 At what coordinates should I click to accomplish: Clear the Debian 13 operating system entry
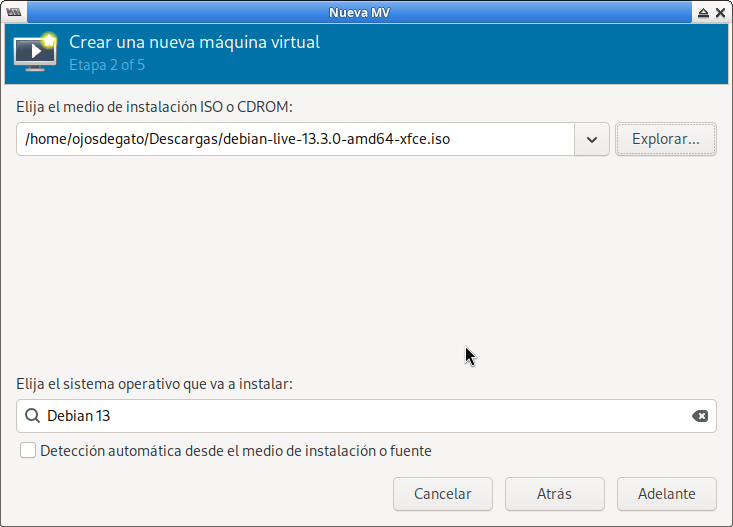[x=700, y=416]
